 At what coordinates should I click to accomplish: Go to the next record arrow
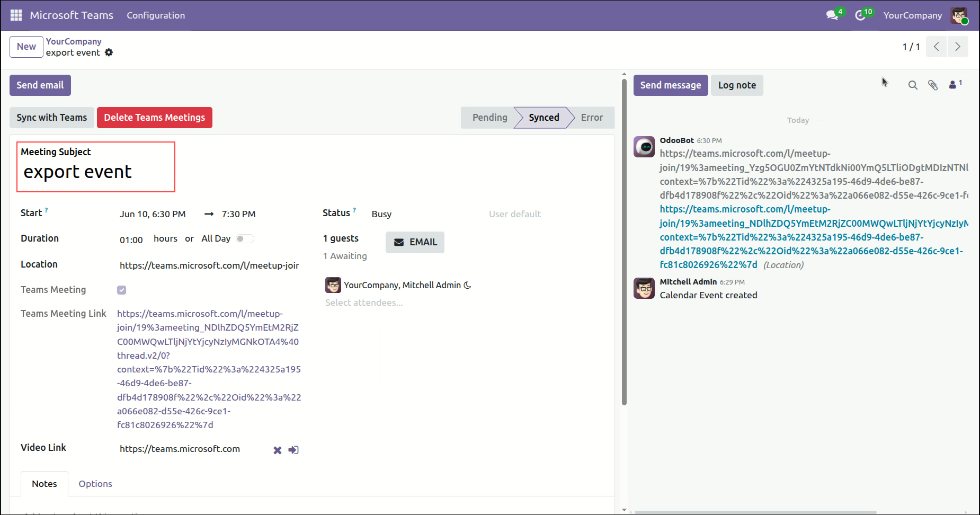coord(958,47)
